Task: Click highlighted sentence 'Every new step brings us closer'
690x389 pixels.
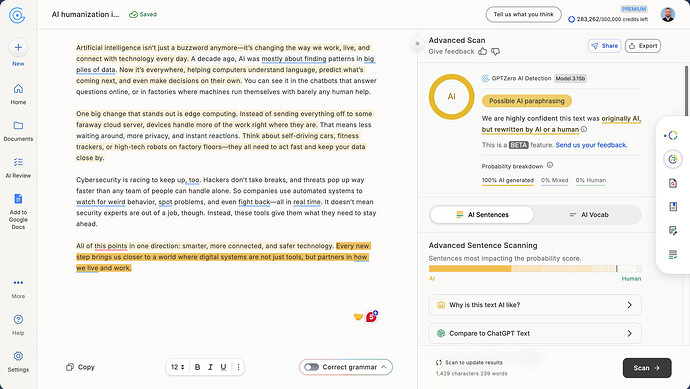Action: point(222,257)
